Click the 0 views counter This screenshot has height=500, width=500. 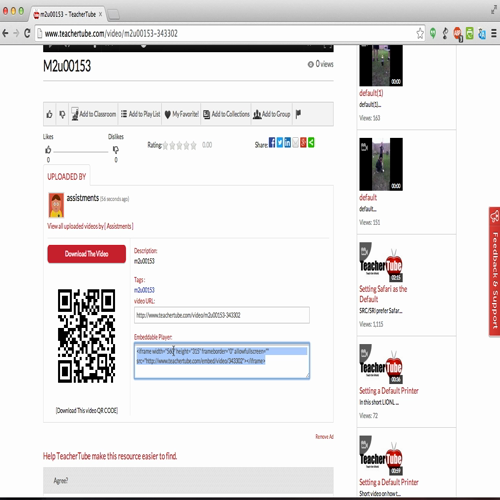coord(320,64)
